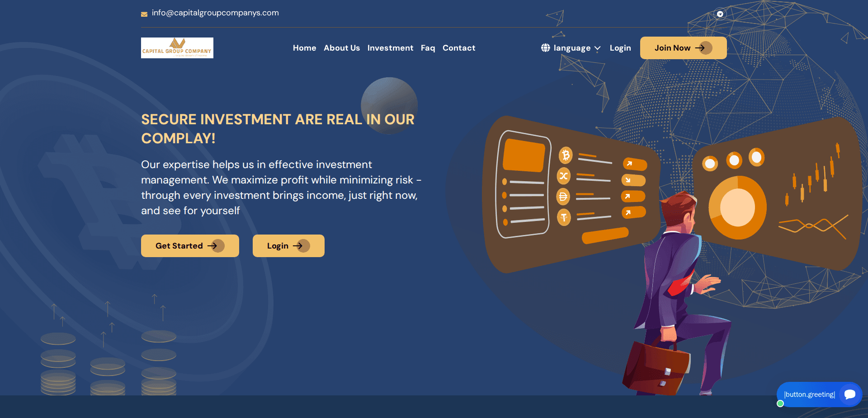Click the globe icon in the language selector
Screen dimensions: 868x418
pos(545,48)
